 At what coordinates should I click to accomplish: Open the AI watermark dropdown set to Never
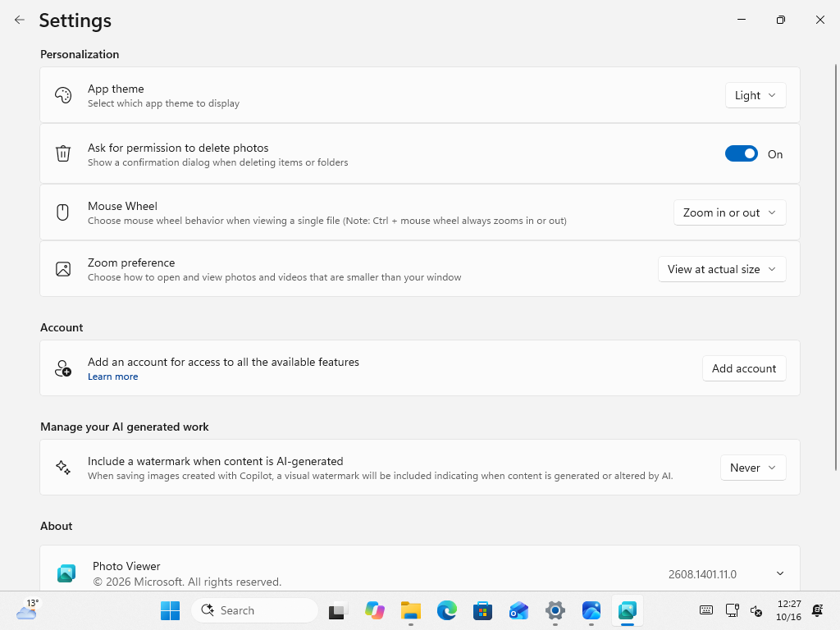(x=753, y=468)
